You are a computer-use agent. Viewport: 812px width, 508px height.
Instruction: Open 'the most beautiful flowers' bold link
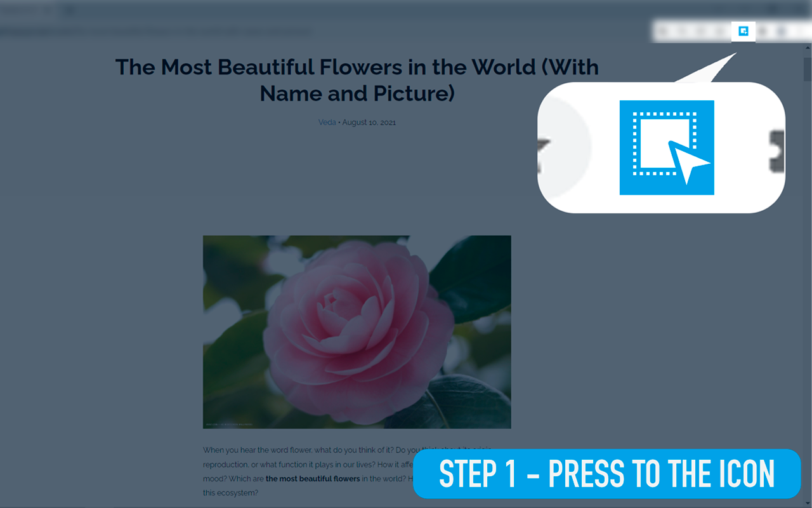point(313,479)
